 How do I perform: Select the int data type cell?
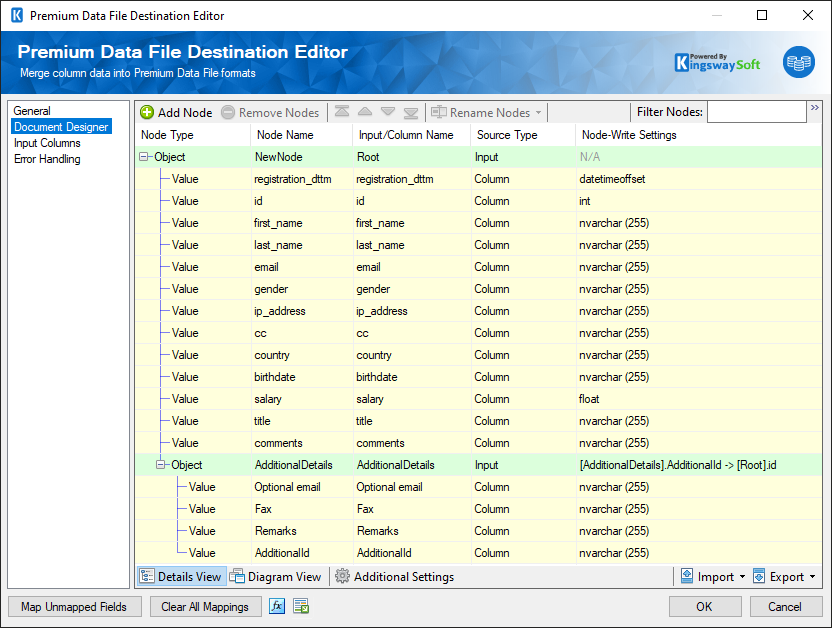tap(698, 201)
